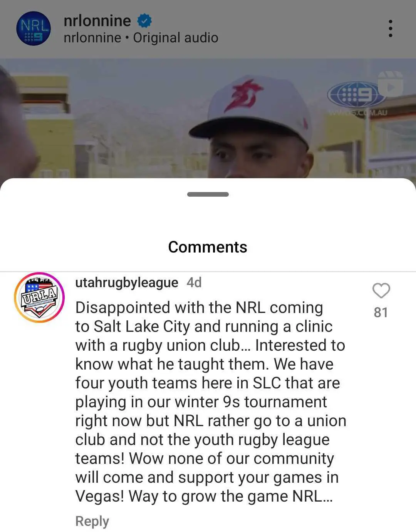The image size is (416, 532).
Task: View the 81 likes count
Action: (x=381, y=312)
